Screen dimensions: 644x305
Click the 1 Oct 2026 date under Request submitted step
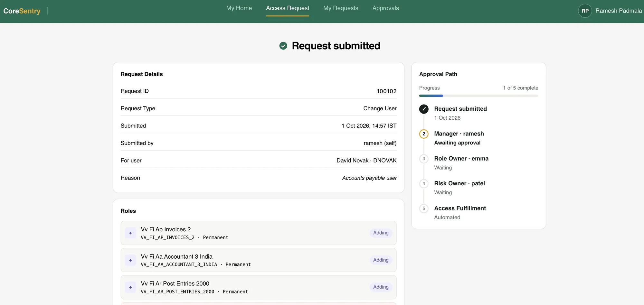point(447,118)
